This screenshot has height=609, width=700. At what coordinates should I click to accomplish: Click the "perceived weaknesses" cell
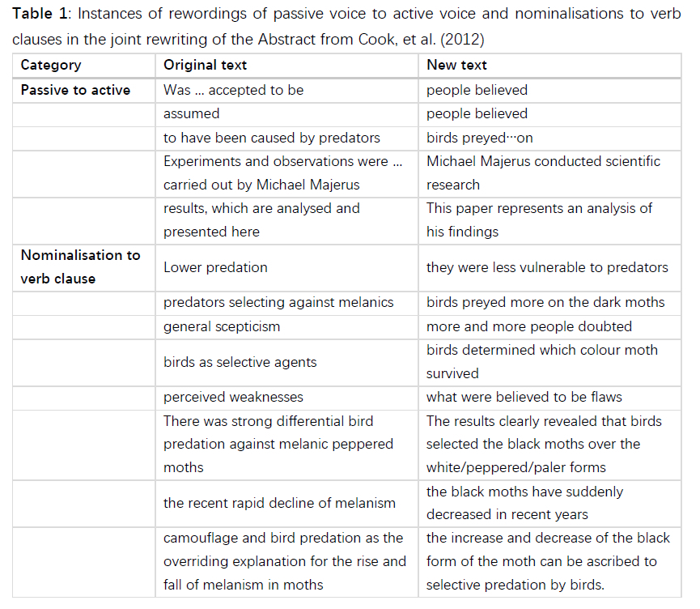coord(233,397)
